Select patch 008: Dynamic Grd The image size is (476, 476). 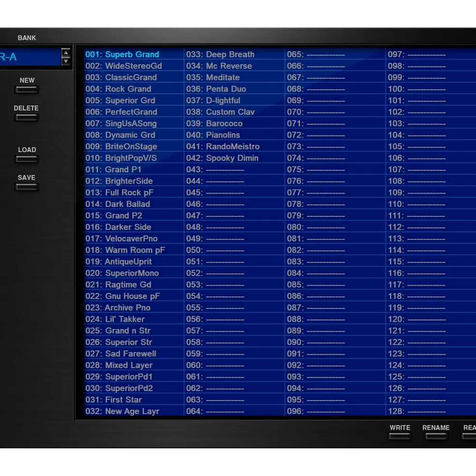point(134,135)
